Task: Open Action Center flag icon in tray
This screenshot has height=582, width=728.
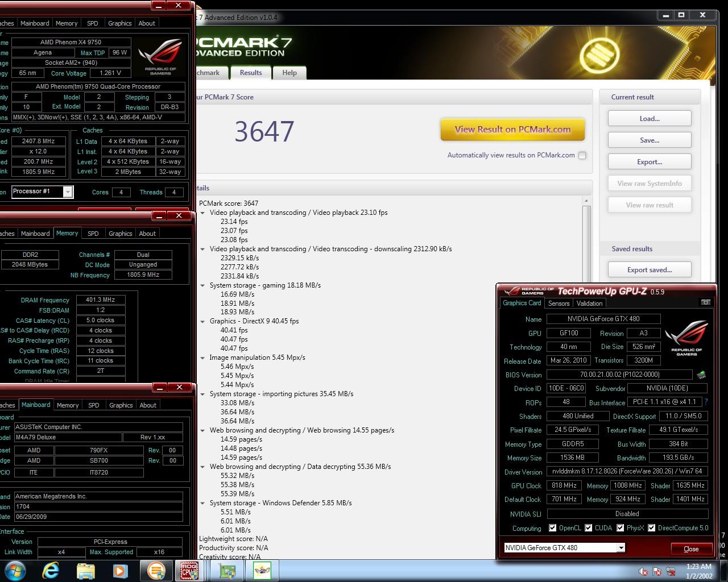Action: (x=657, y=571)
